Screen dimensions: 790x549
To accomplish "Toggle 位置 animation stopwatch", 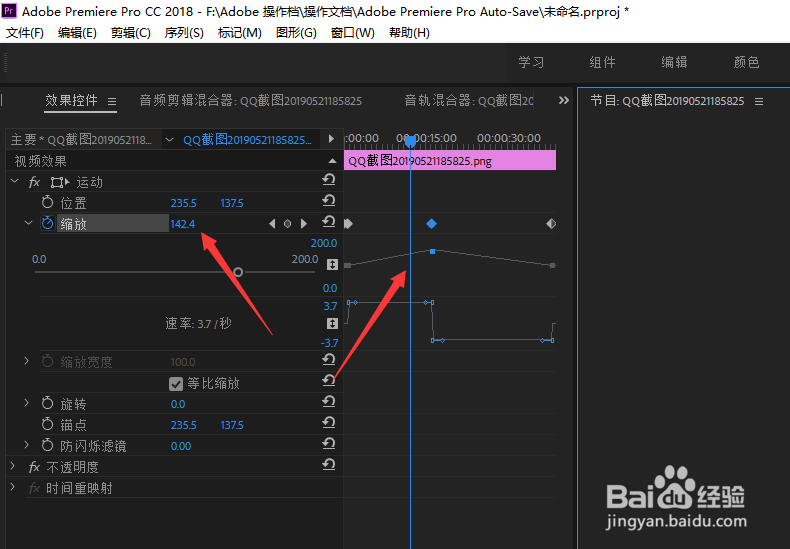I will point(47,202).
